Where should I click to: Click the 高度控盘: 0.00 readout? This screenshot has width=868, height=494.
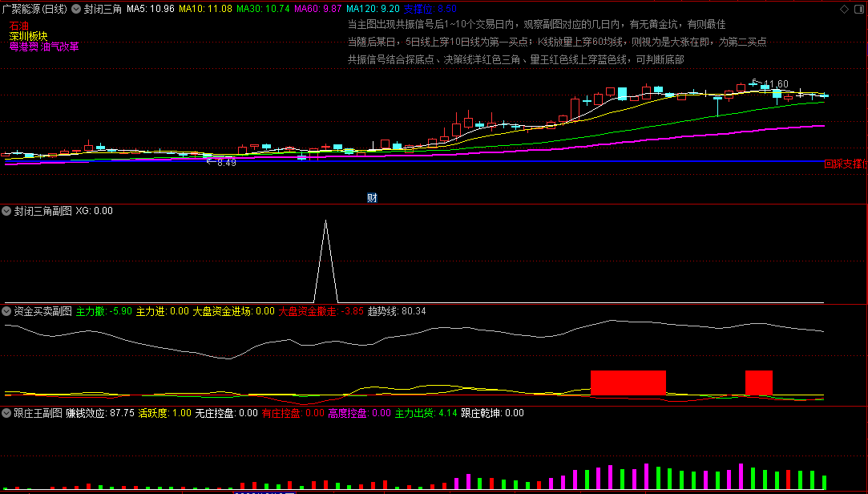pos(360,412)
